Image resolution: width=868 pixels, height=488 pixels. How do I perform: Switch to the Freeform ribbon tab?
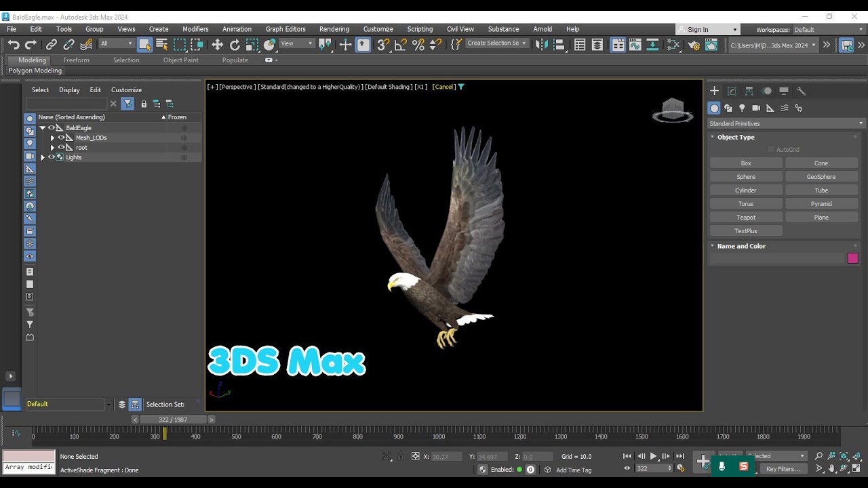(76, 60)
